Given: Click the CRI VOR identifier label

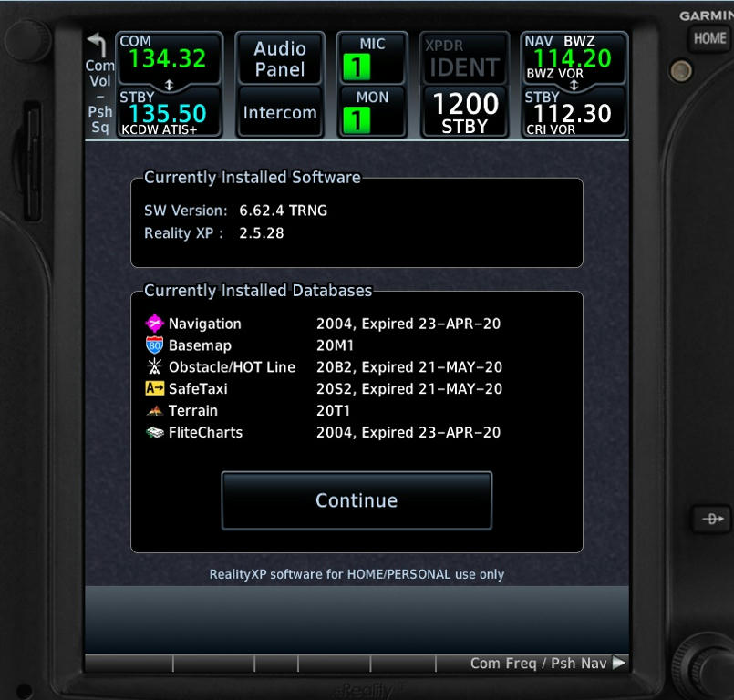Looking at the screenshot, I should pos(551,129).
